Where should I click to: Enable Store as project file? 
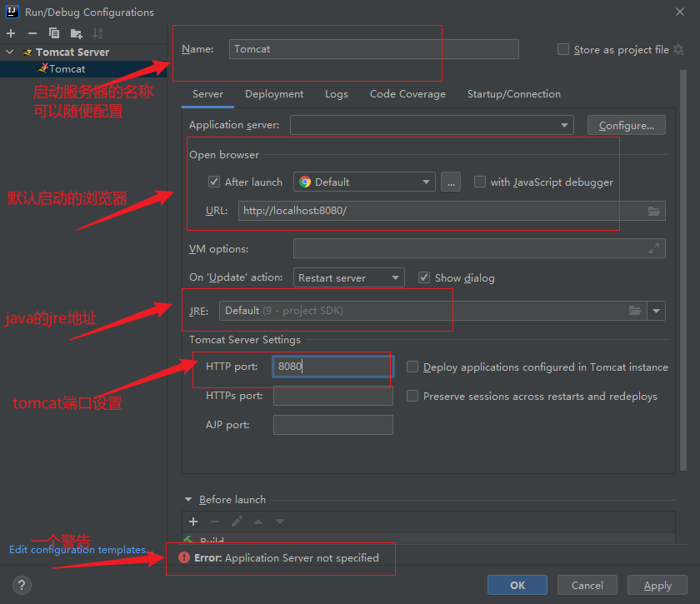tap(563, 49)
